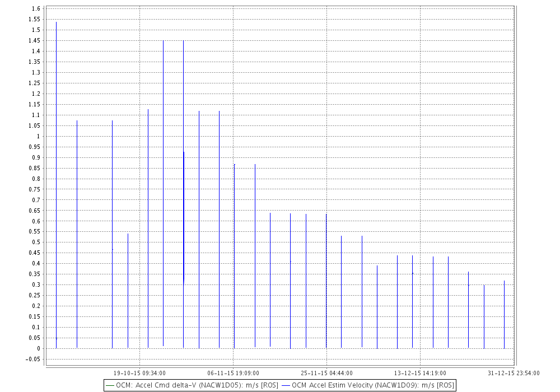Click the y-axis label 0.75
The image size is (560, 392).
pos(35,189)
